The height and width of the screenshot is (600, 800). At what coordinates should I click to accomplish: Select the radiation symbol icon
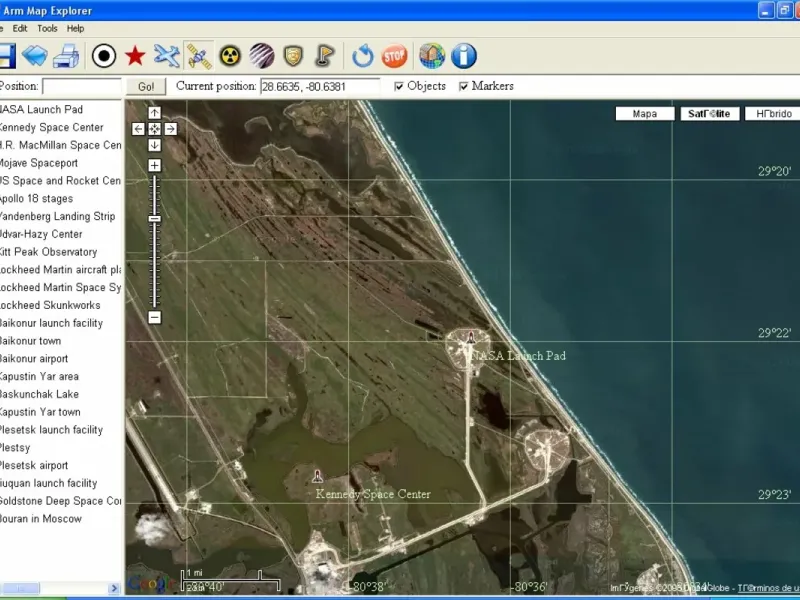[x=231, y=56]
